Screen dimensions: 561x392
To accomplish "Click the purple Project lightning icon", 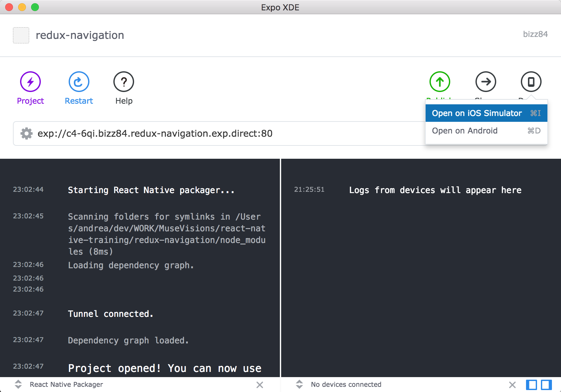I will [30, 82].
